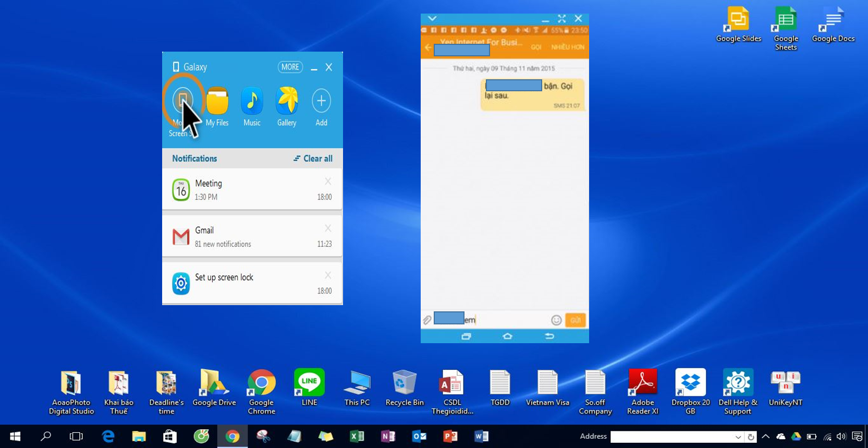Tap the phone's back navigation button
Screen dimensions: 868x448
549,336
